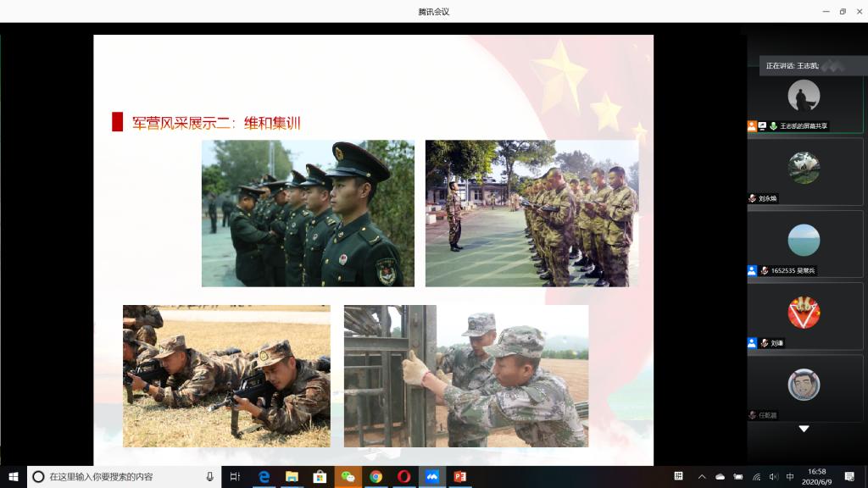Open Microsoft Store from taskbar

[x=320, y=477]
